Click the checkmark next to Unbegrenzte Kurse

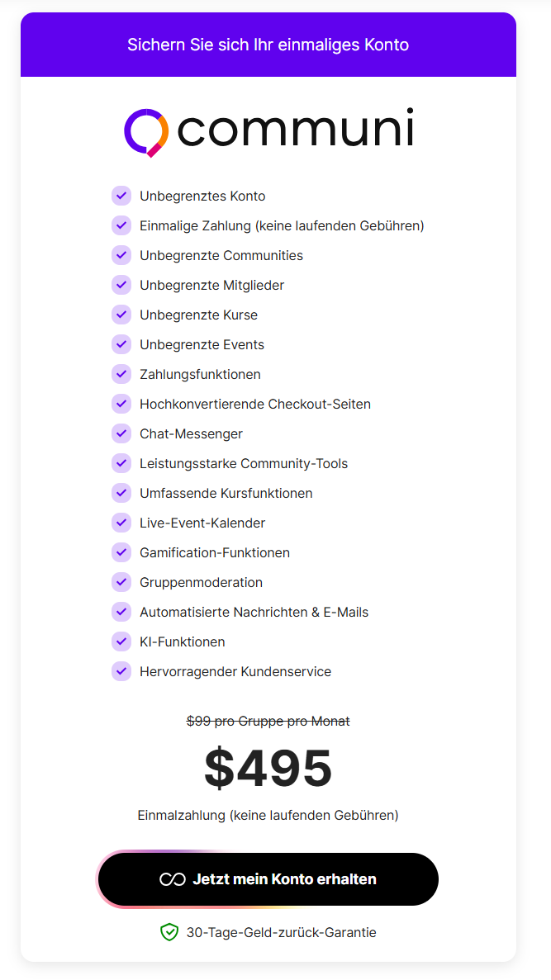pyautogui.click(x=121, y=315)
